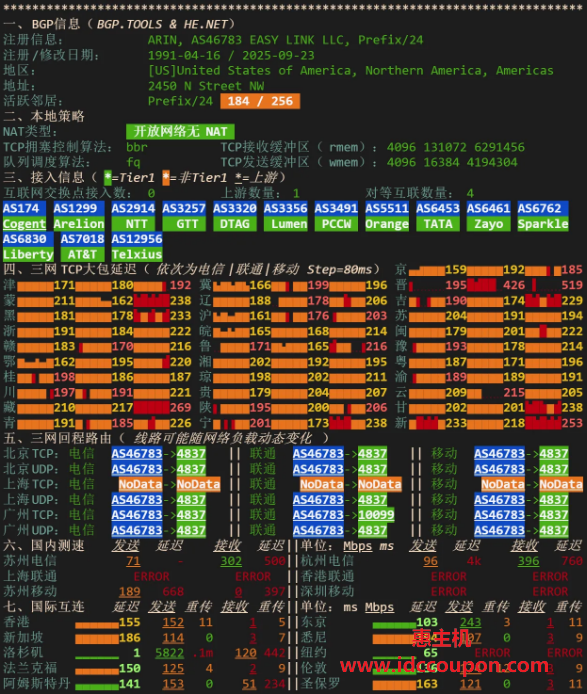The width and height of the screenshot is (587, 694).
Task: Select the Liberty provider label
Action: point(28,254)
